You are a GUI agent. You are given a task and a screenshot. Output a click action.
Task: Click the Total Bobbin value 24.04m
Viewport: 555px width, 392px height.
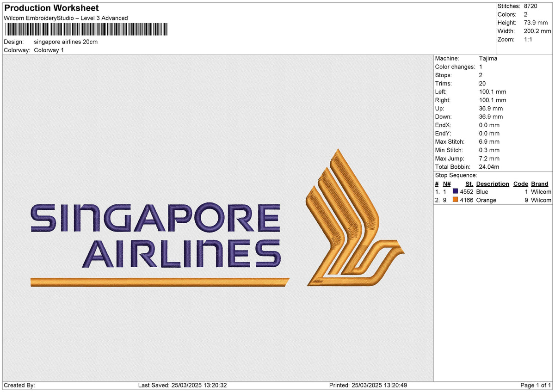click(x=489, y=167)
